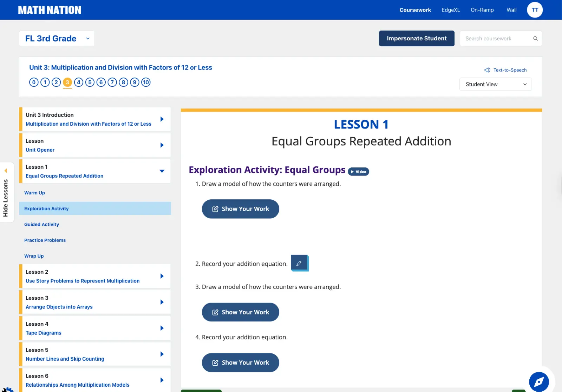Screen dimensions: 562x392
Task: Click the Video badge beside Exploration Activity heading
Action: point(358,172)
